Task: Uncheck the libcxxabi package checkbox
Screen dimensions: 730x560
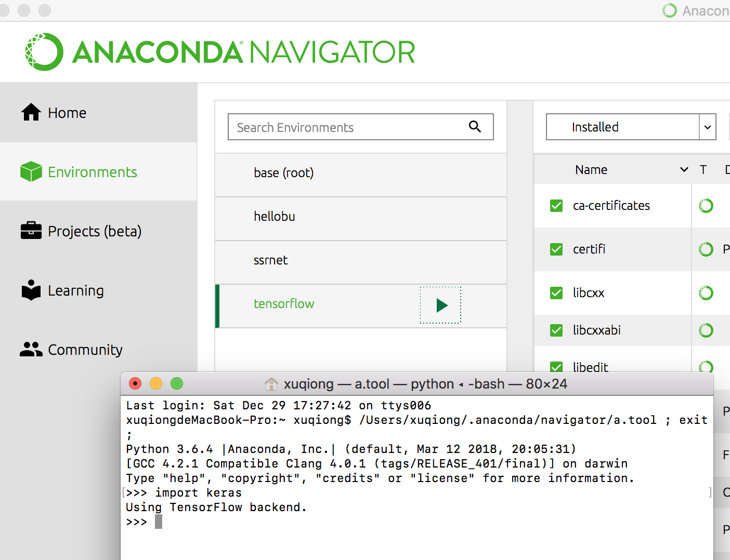Action: tap(556, 330)
